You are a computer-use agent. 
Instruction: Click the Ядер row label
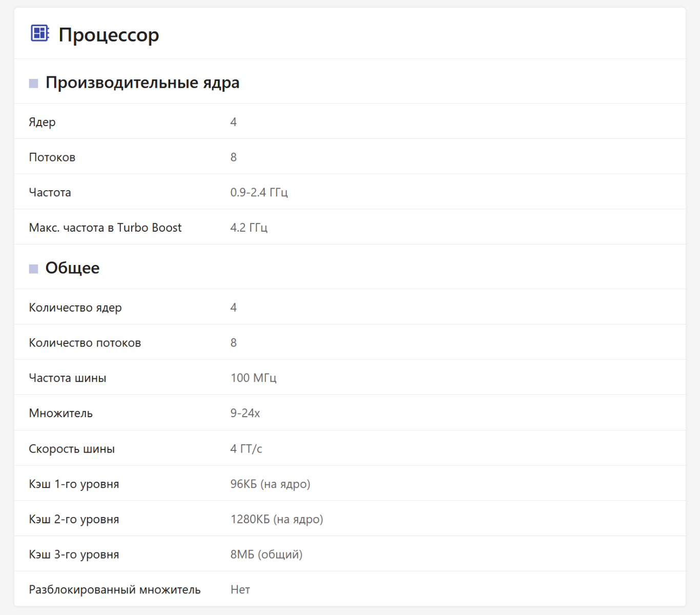coord(42,122)
